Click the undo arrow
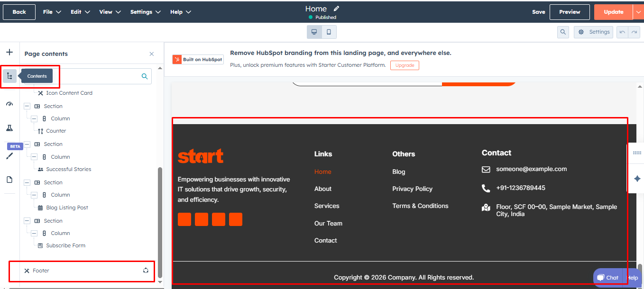Image resolution: width=644 pixels, height=289 pixels. pos(622,32)
